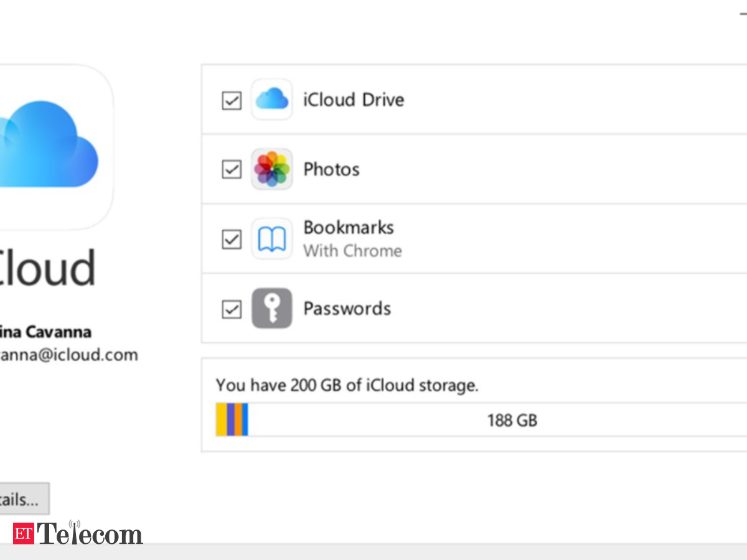Screen dimensions: 747x560
Task: Click the Photos flower icon
Action: [x=272, y=169]
